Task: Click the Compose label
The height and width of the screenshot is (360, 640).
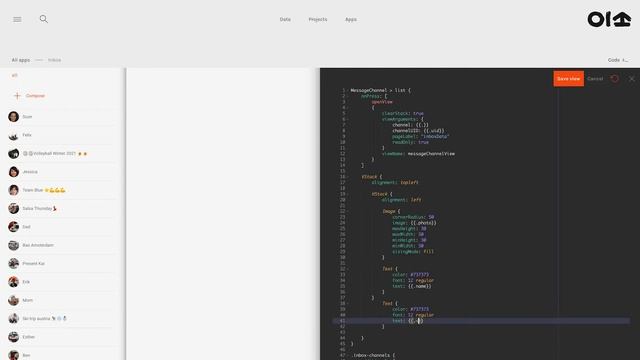Action: (36, 96)
